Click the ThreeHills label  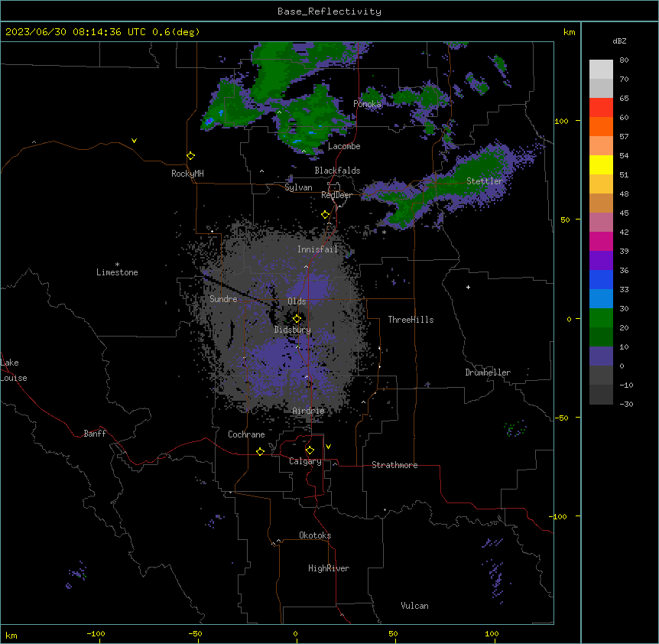(x=411, y=320)
